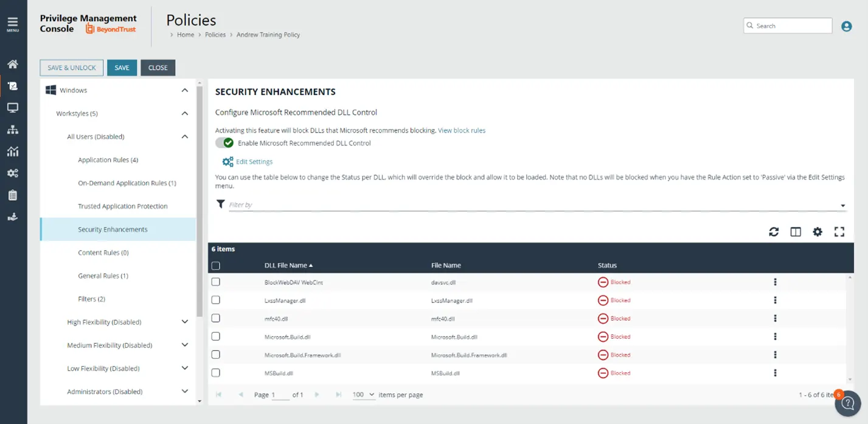
Task: Click the tree panel vertical scrollbar
Action: tap(200, 201)
